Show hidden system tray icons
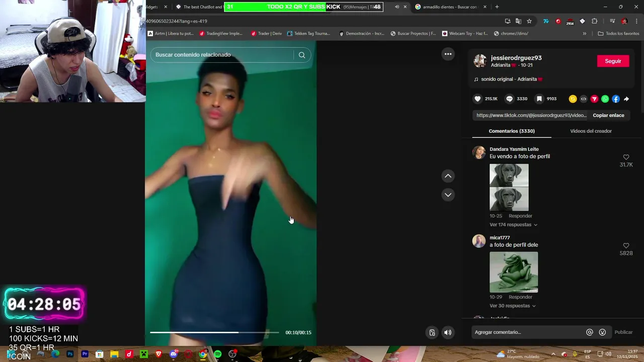Viewport: 644px width, 362px height. point(553,354)
